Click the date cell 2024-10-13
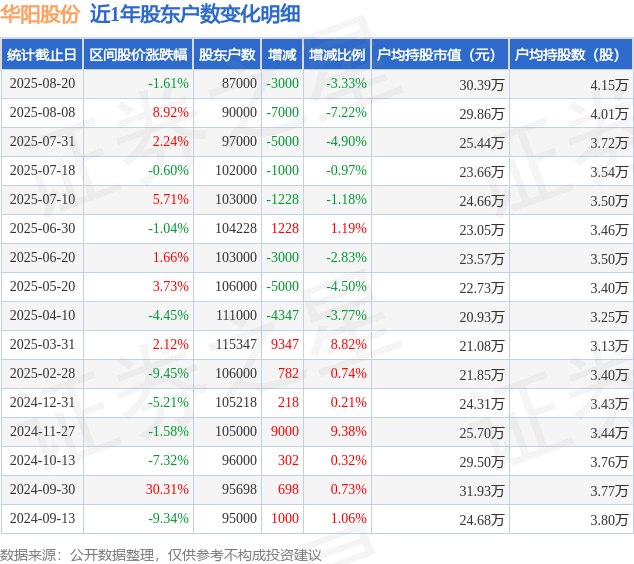The image size is (634, 564). click(x=42, y=460)
